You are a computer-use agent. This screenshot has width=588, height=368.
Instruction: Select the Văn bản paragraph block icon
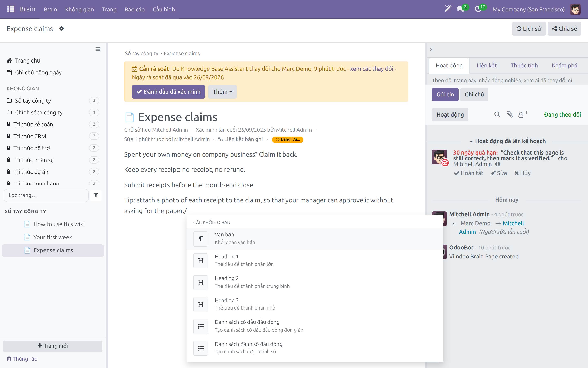[201, 239]
